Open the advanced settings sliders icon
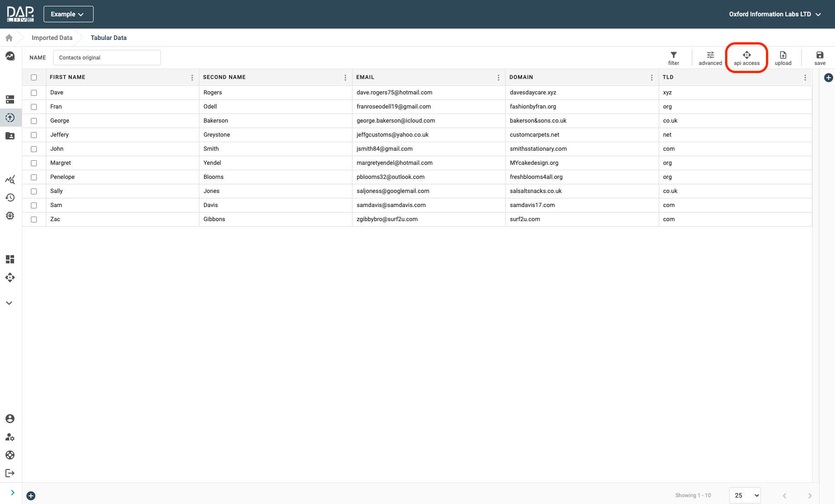 click(710, 55)
